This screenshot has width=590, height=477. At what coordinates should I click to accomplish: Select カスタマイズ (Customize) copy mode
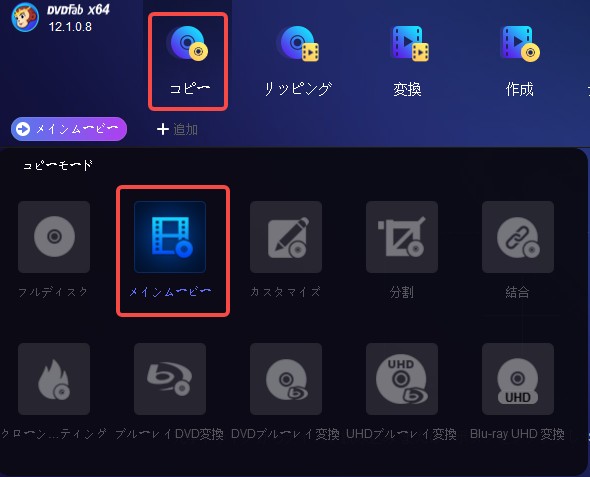(x=286, y=237)
